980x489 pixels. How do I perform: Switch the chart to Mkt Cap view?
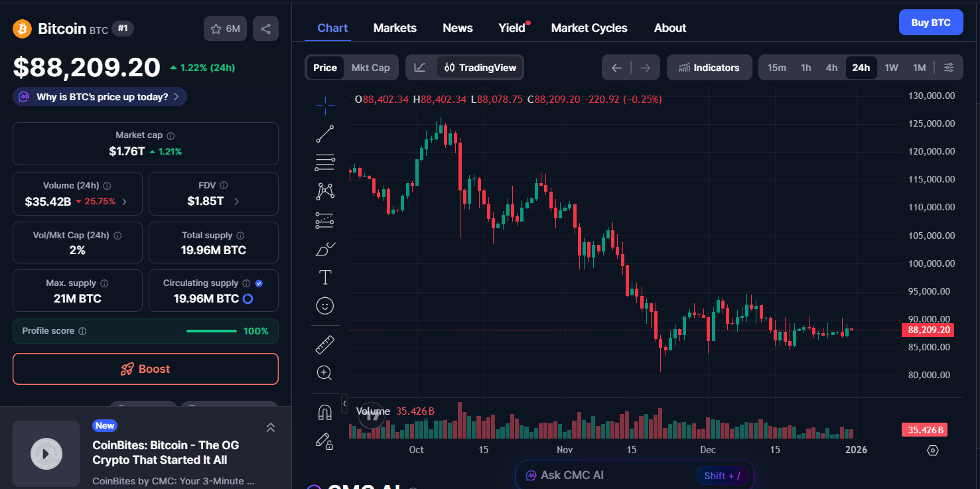pyautogui.click(x=370, y=67)
